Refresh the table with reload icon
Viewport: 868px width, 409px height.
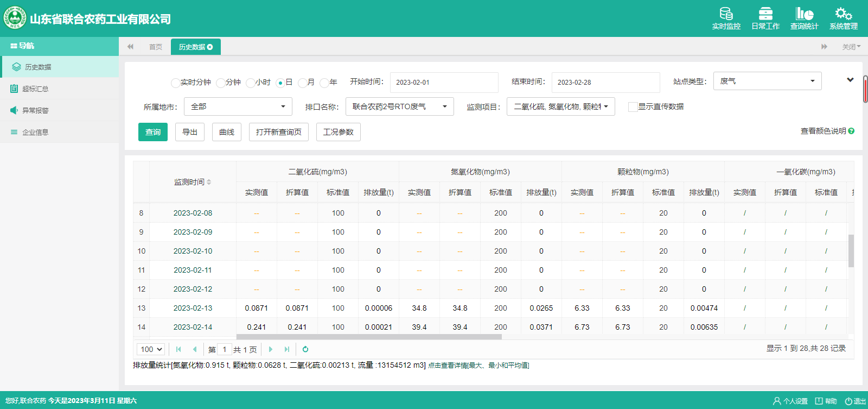tap(305, 349)
